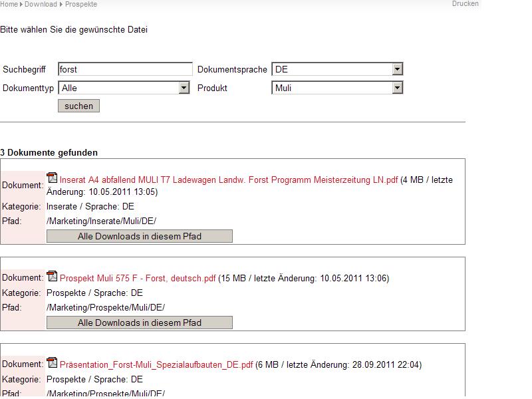Click Alle Downloads button under Prospekt Muli 575
532x399 pixels.
[x=139, y=323]
